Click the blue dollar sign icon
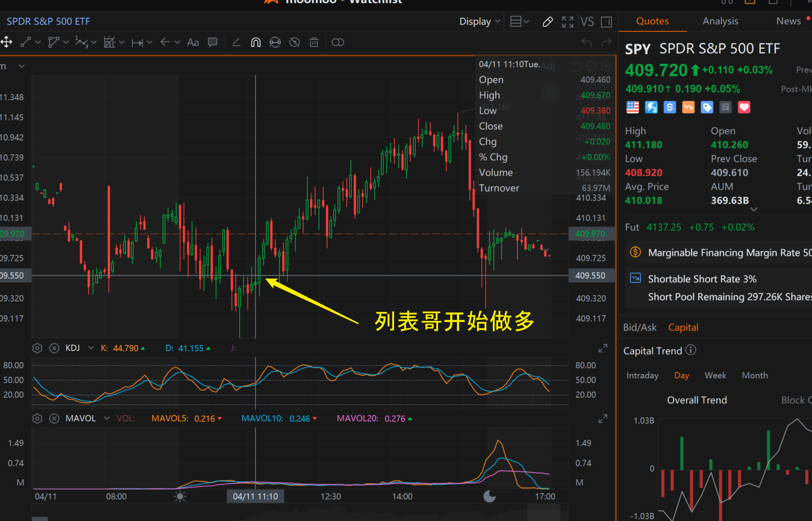Viewport: 812px width, 521px height. (x=670, y=107)
